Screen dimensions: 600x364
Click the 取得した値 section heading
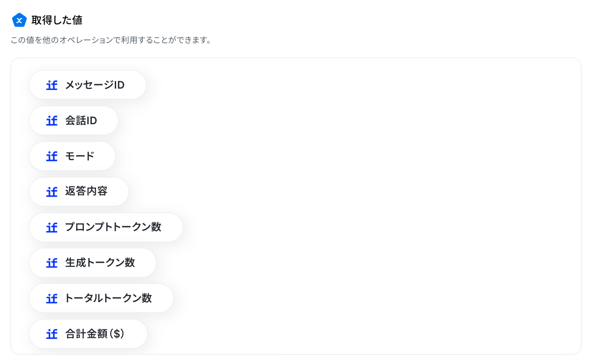click(57, 20)
